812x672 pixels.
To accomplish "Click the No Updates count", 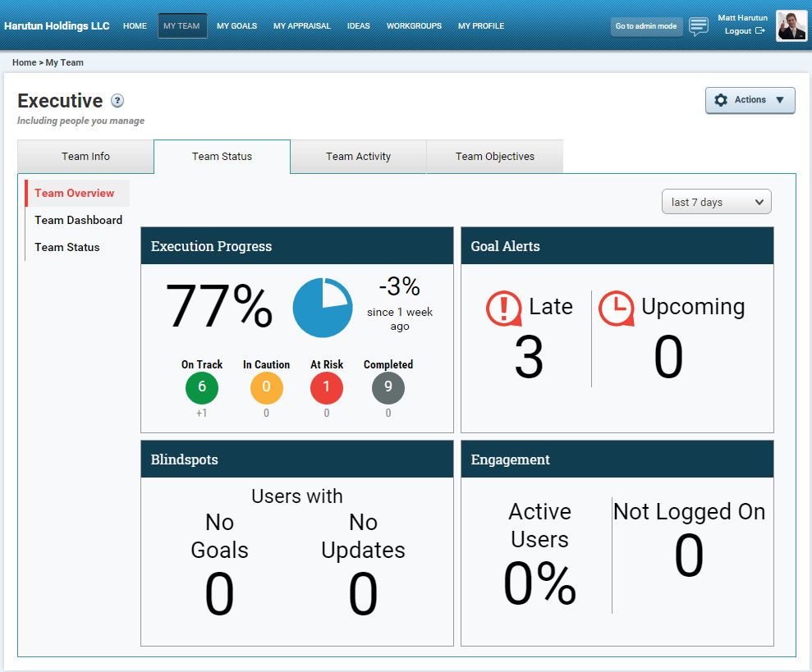I will tap(363, 593).
